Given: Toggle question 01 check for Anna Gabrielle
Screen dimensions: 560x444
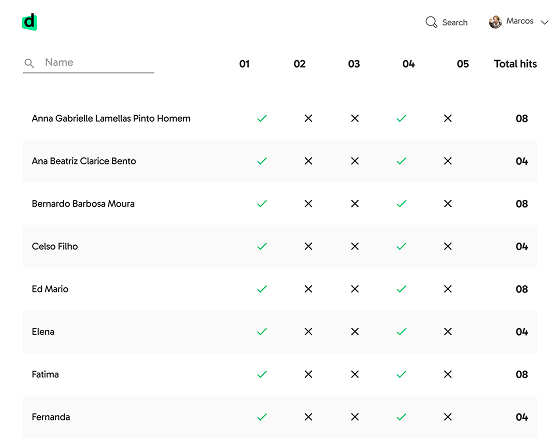Looking at the screenshot, I should (x=262, y=118).
